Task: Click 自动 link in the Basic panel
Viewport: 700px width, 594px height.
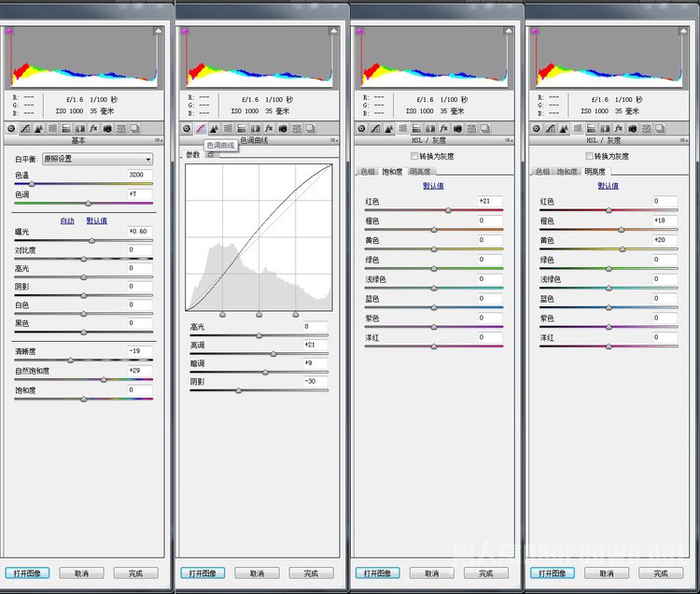Action: point(67,221)
